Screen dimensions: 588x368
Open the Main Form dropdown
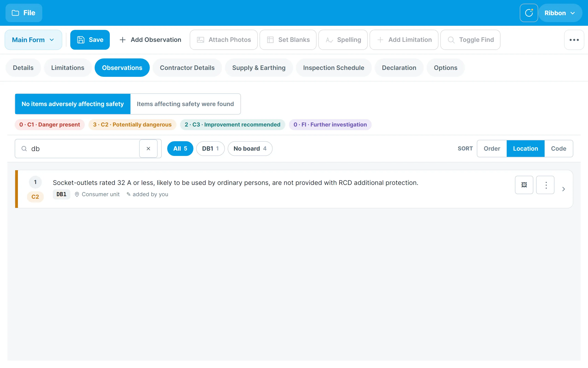coord(33,40)
